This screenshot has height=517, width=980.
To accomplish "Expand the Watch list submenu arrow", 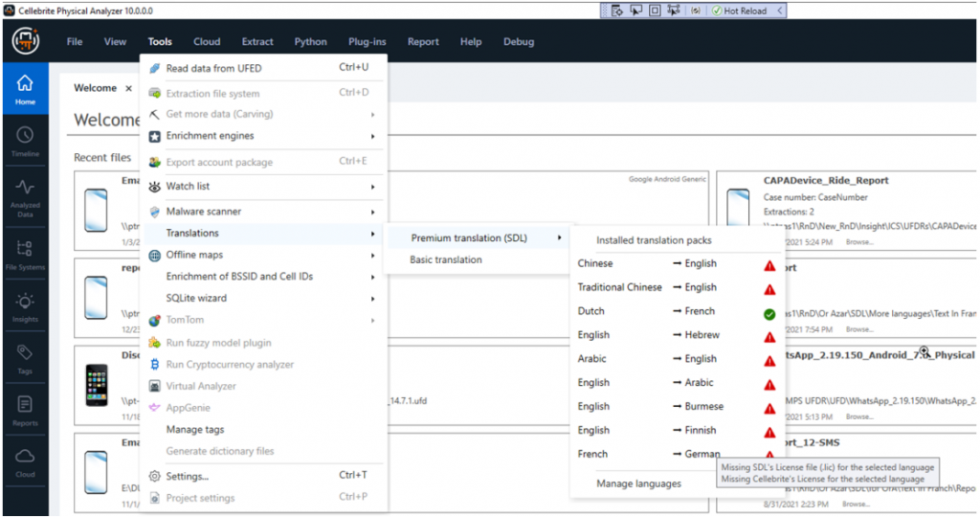I will 372,187.
